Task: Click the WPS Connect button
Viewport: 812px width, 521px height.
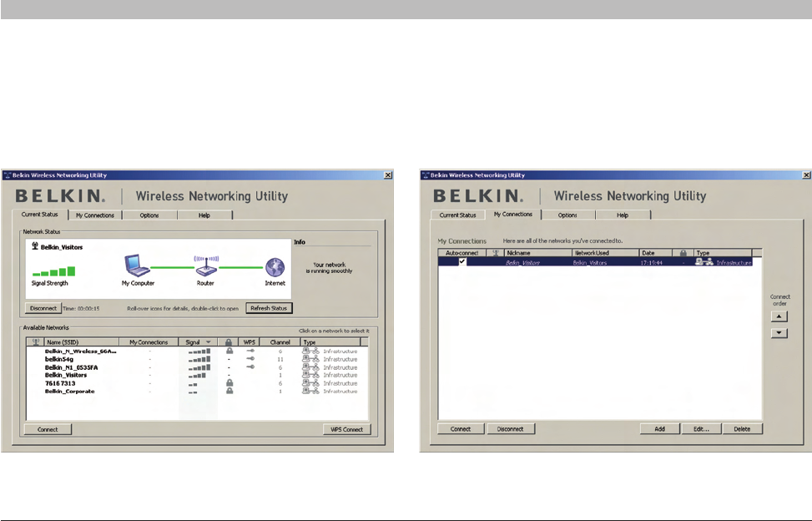Action: point(347,429)
